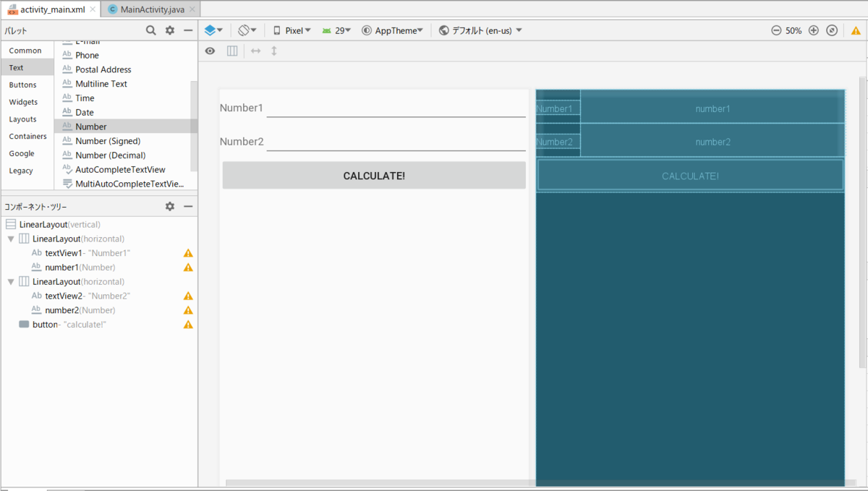This screenshot has width=868, height=491.
Task: Select number1(Number) in component tree
Action: pyautogui.click(x=98, y=267)
